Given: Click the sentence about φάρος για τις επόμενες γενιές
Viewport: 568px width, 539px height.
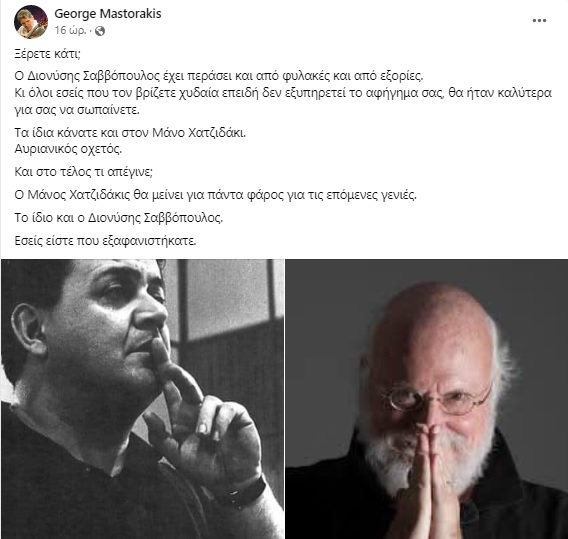Looking at the screenshot, I should click(x=216, y=195).
